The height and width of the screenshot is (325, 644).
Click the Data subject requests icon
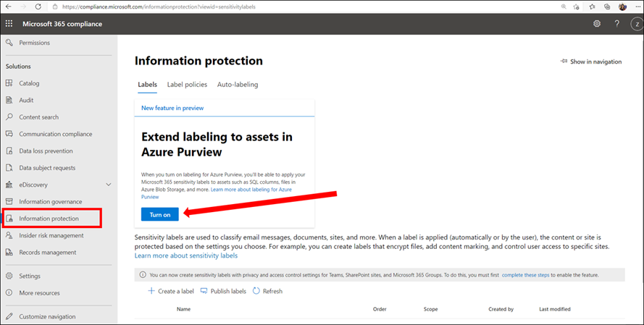click(9, 167)
